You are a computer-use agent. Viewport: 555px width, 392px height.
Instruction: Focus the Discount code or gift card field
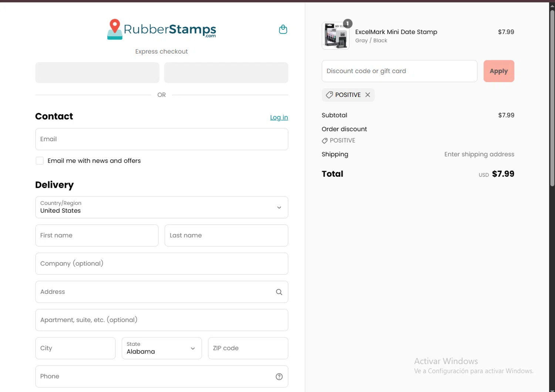click(400, 71)
